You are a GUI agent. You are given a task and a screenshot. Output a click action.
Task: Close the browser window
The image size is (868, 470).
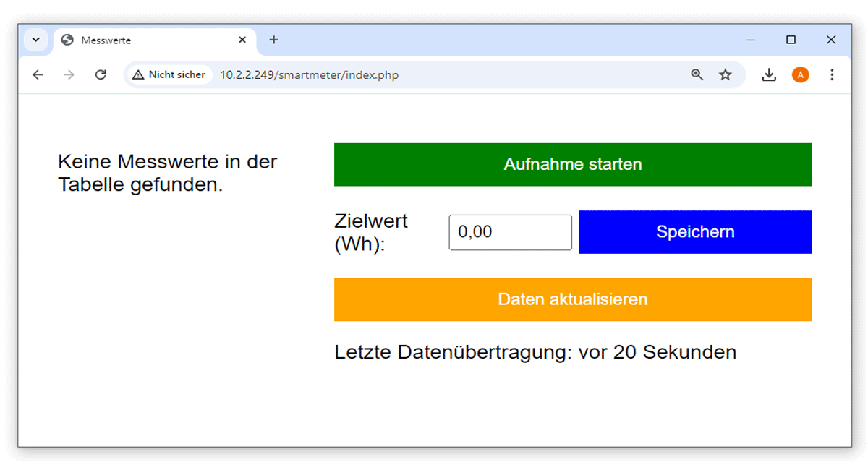831,40
